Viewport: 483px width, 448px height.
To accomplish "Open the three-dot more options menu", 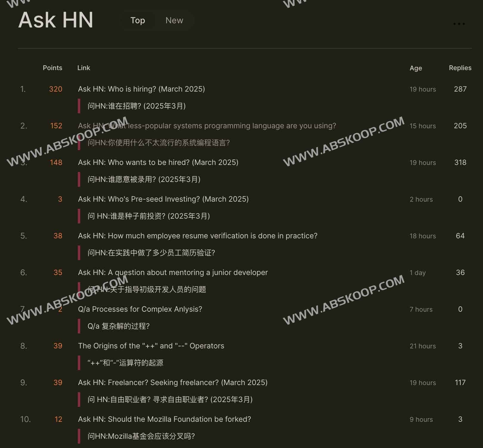I will point(459,24).
